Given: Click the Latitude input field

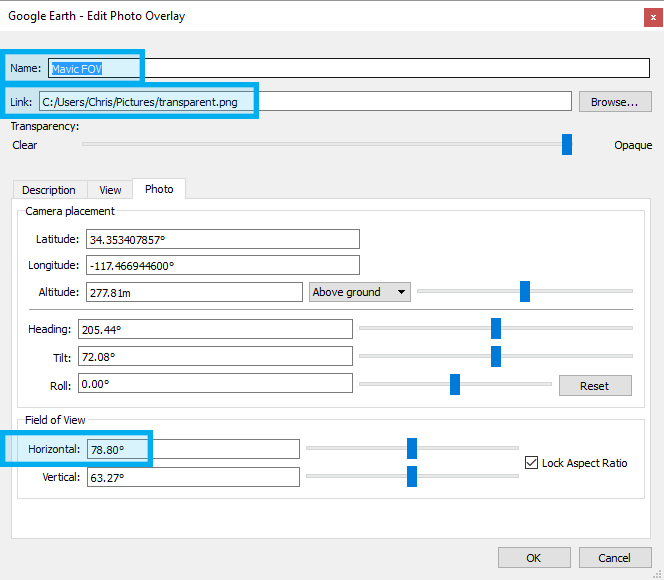Looking at the screenshot, I should [223, 239].
